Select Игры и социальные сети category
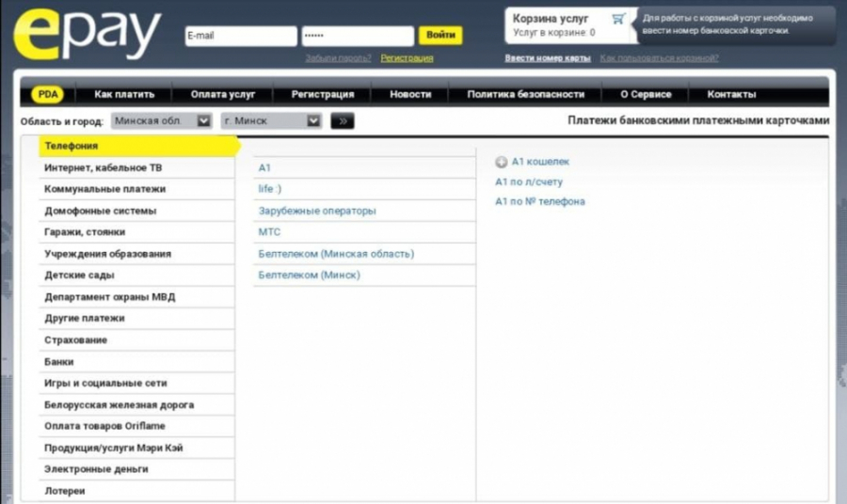Screen dimensions: 847x504 coord(136,383)
